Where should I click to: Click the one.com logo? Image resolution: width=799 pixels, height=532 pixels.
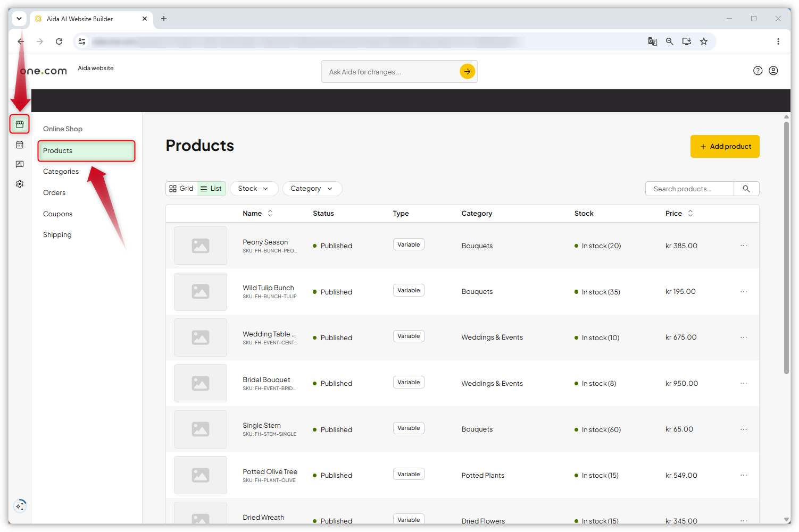point(44,71)
